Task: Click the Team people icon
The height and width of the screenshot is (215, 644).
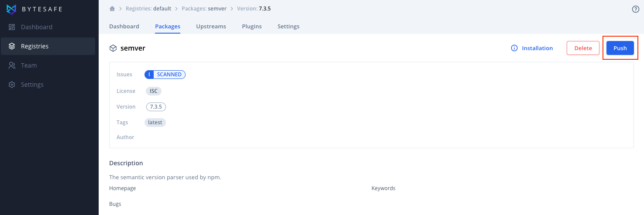Action: point(12,65)
